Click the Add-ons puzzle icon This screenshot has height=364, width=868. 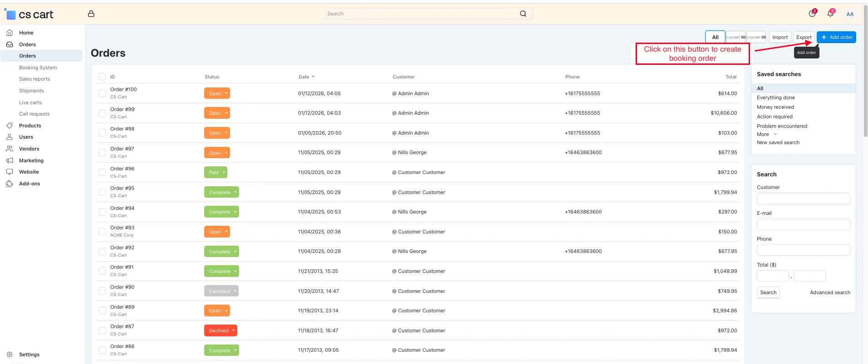click(x=10, y=184)
